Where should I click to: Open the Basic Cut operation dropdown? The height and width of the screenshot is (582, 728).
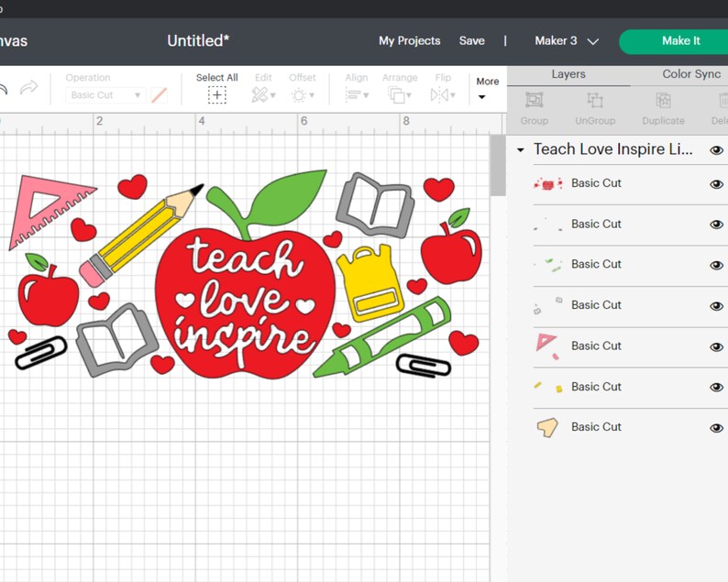tap(105, 95)
